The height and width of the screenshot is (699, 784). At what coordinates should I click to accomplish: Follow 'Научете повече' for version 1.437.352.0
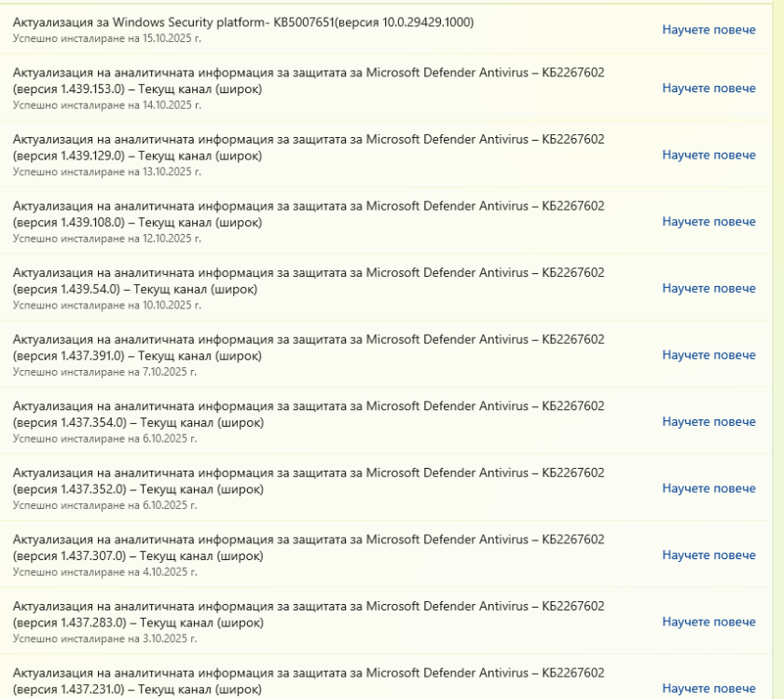click(708, 488)
